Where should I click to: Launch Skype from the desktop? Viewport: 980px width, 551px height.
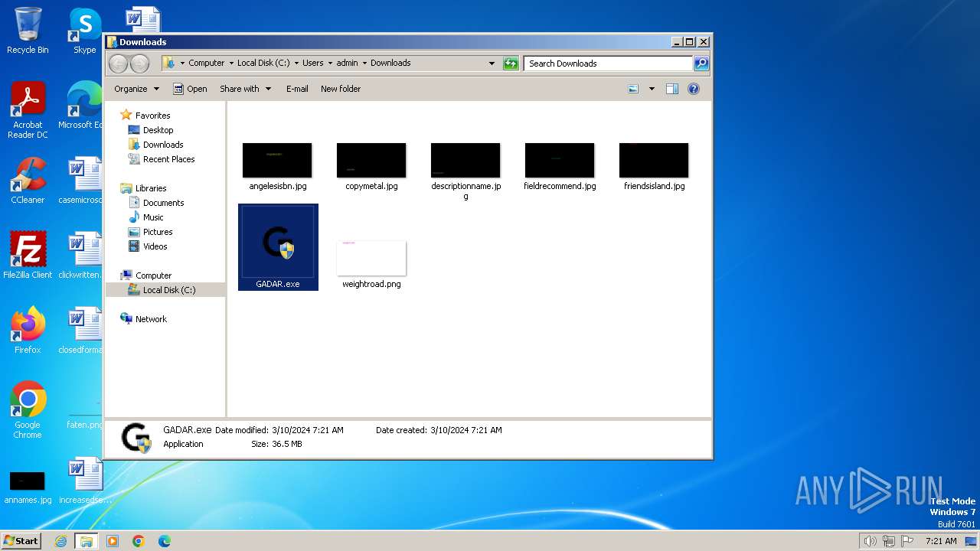click(84, 31)
